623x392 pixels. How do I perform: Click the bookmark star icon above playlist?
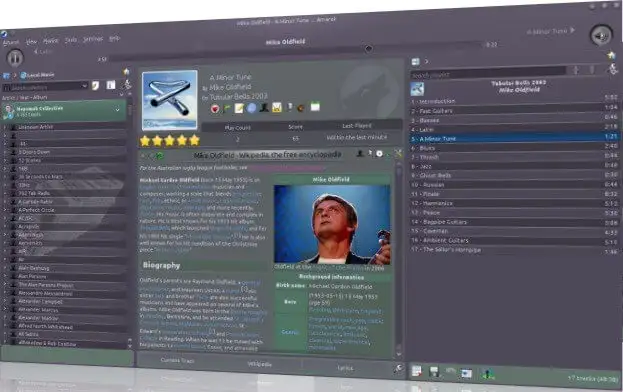tap(611, 55)
